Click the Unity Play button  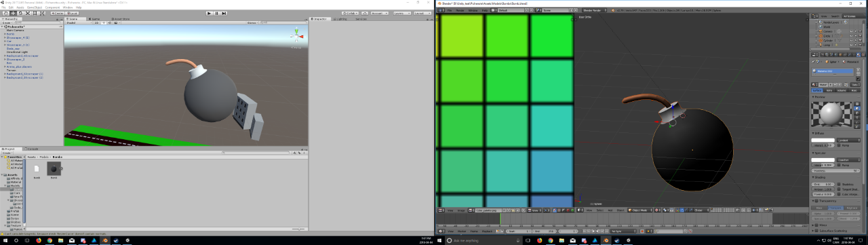click(x=209, y=13)
